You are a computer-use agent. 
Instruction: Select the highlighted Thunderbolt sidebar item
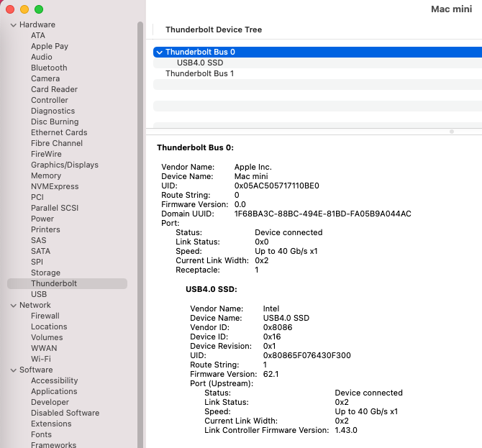point(67,283)
